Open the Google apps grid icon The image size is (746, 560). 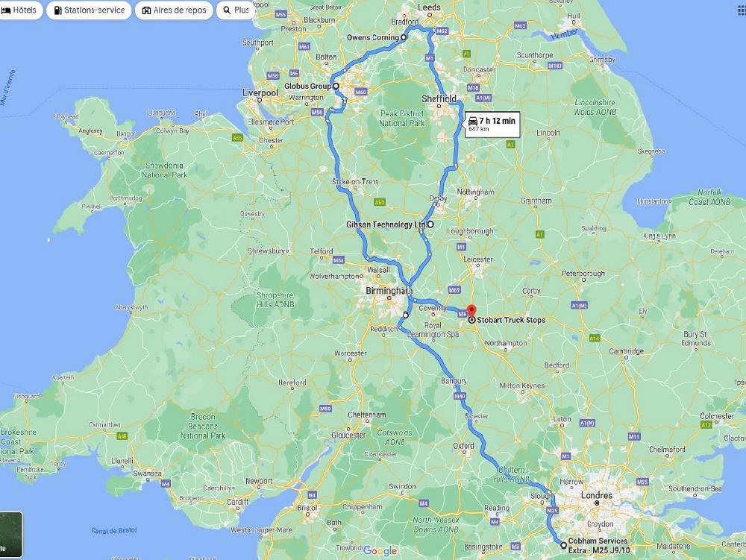pyautogui.click(x=742, y=10)
